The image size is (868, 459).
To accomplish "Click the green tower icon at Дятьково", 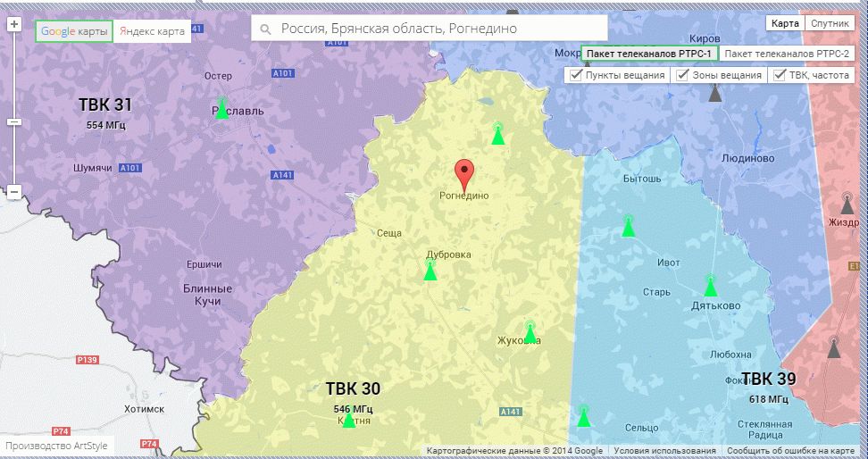I will click(710, 287).
